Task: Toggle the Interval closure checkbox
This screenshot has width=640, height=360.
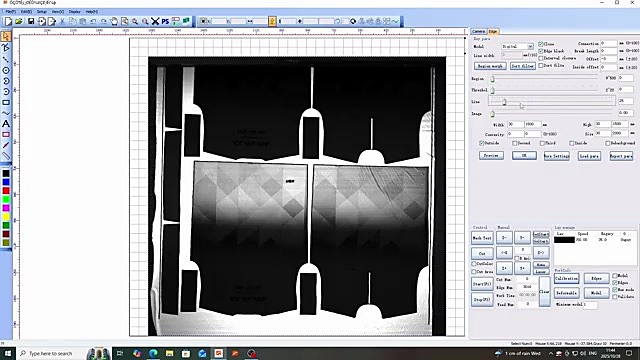Action: pyautogui.click(x=540, y=58)
